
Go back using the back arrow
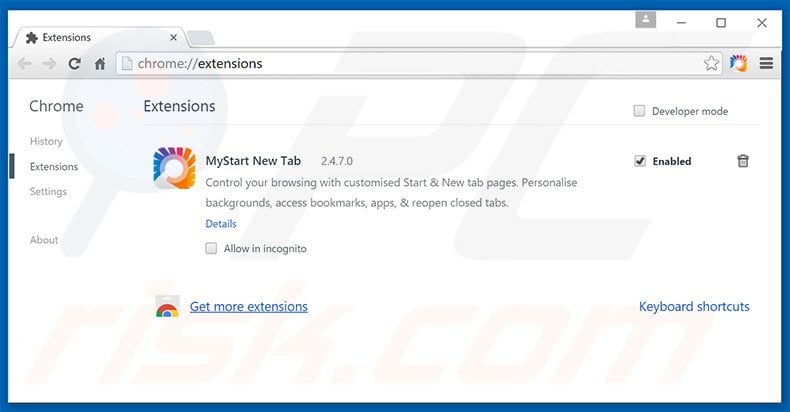(x=24, y=64)
